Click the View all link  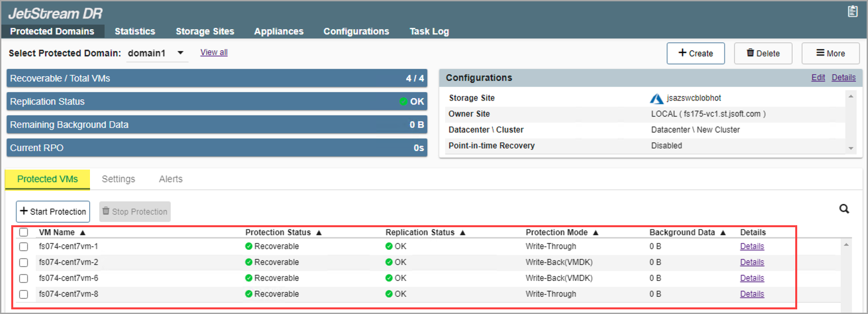214,52
